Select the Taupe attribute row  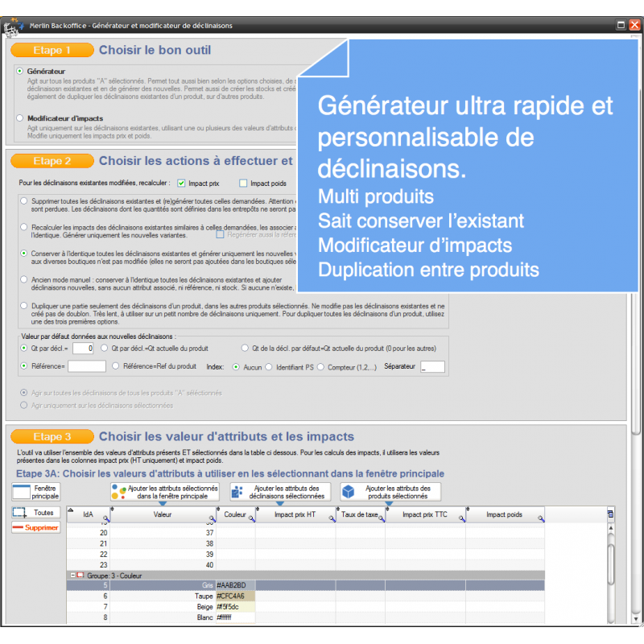click(x=161, y=596)
